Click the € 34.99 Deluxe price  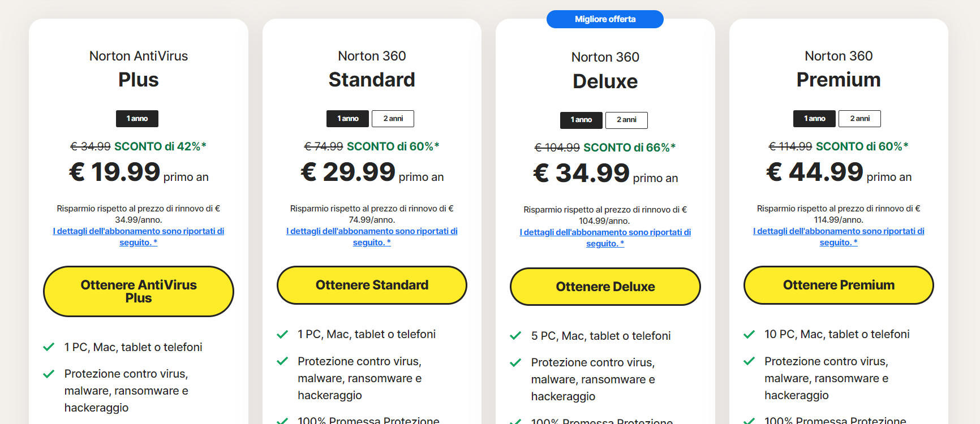(x=581, y=173)
